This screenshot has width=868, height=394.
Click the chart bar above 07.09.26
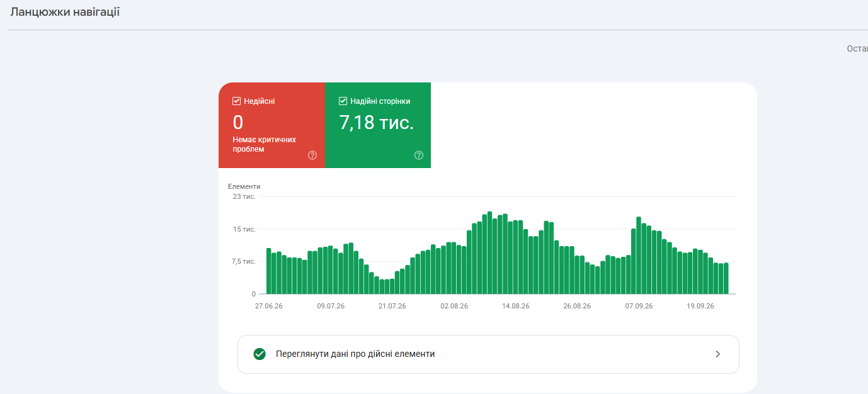(x=639, y=256)
